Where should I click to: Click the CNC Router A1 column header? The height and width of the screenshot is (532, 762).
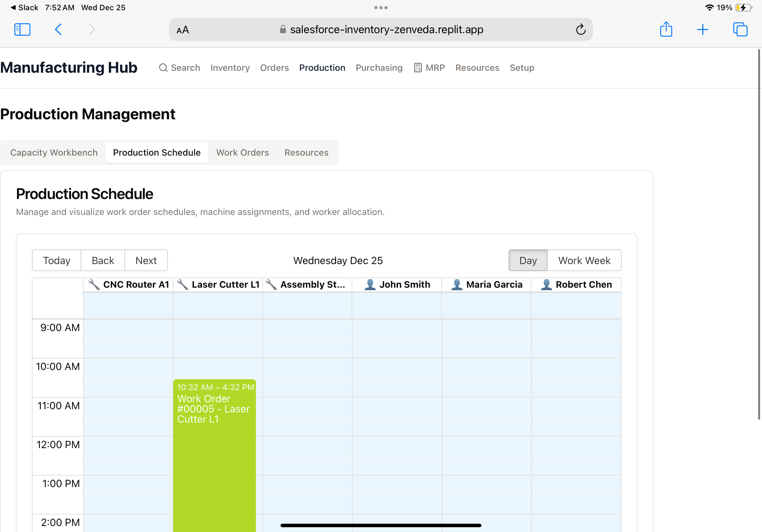click(129, 284)
